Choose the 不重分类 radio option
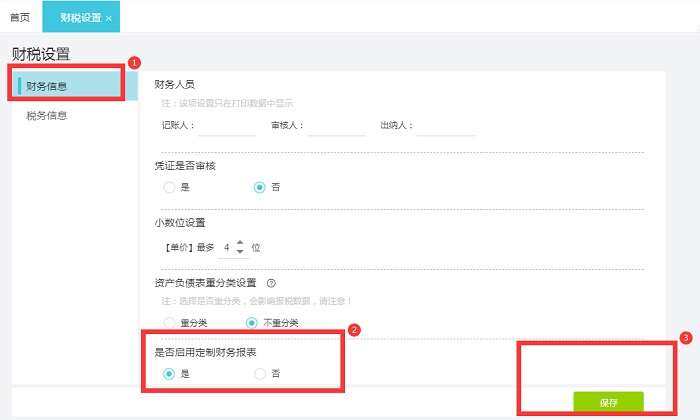 click(x=252, y=323)
